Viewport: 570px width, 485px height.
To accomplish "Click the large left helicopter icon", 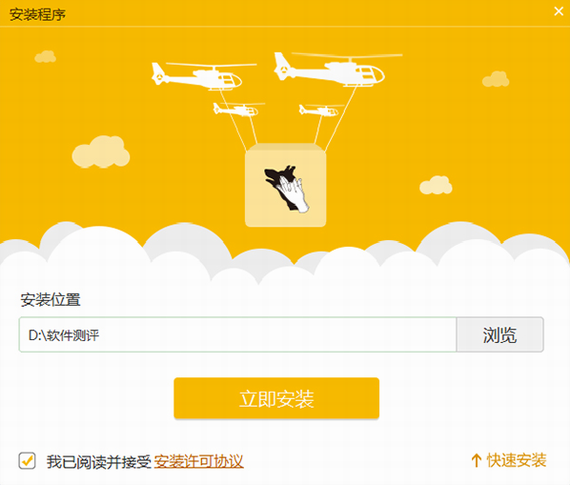I will 202,76.
